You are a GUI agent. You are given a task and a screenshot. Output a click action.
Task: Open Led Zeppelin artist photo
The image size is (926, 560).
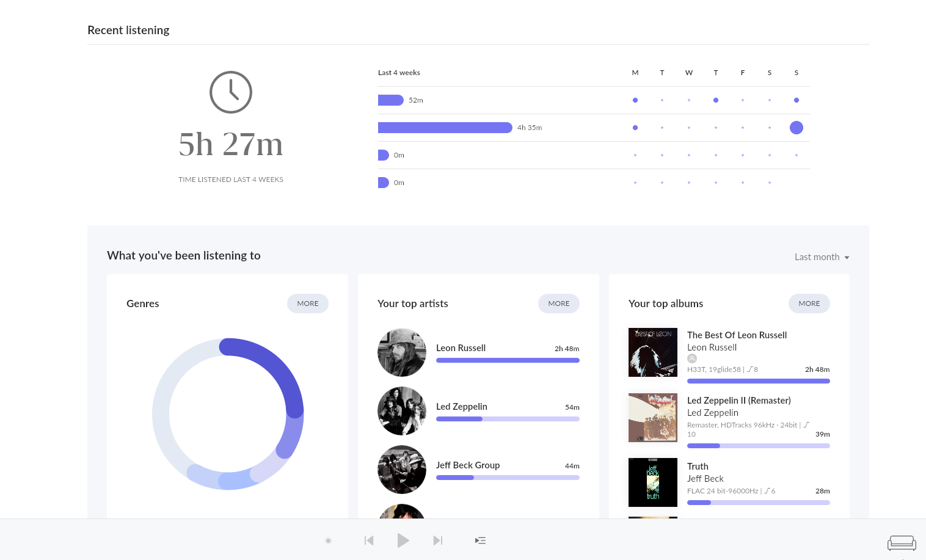tap(402, 411)
